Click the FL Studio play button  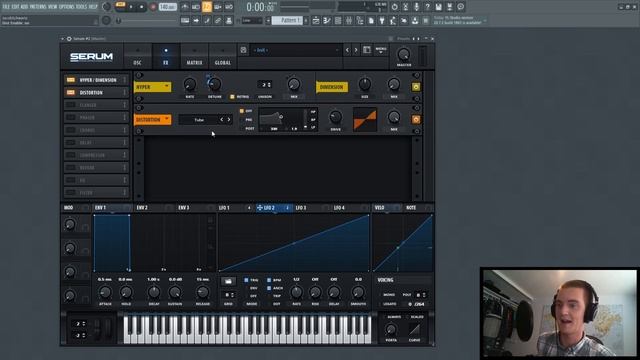coord(131,7)
